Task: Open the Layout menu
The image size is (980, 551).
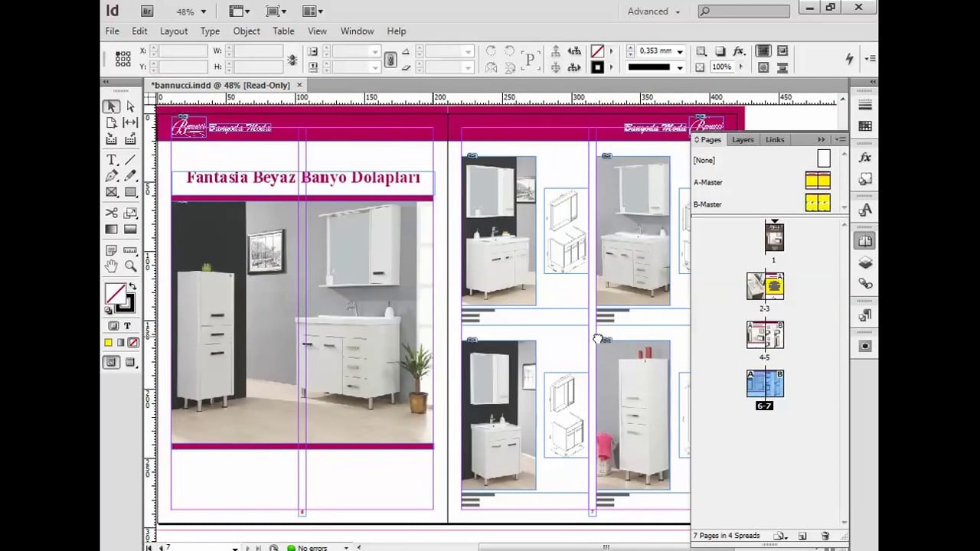Action: click(174, 31)
